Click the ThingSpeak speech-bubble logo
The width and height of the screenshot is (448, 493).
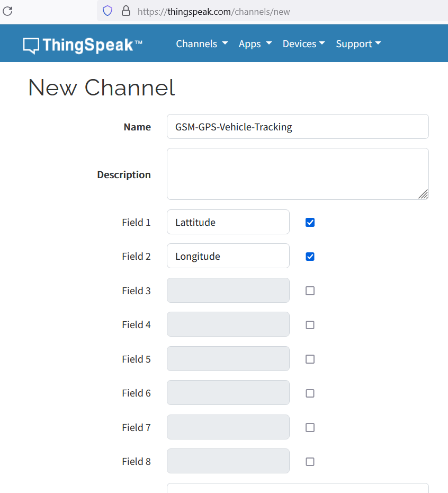31,46
